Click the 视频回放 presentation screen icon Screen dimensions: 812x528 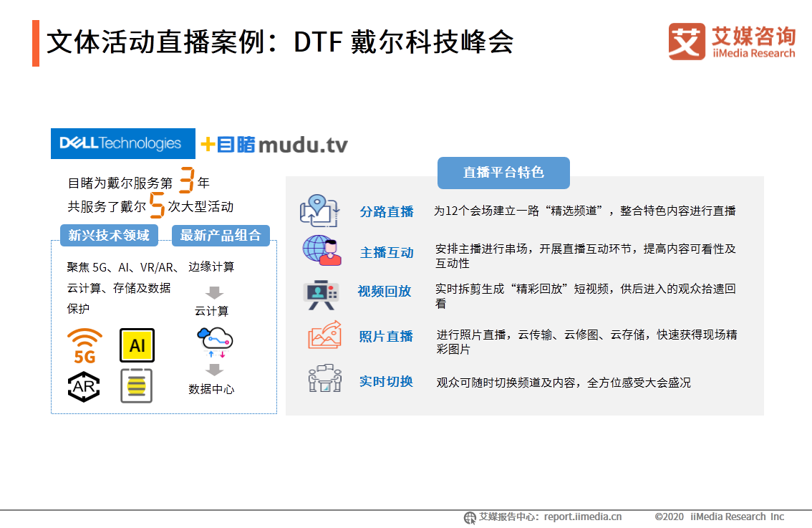(x=321, y=295)
